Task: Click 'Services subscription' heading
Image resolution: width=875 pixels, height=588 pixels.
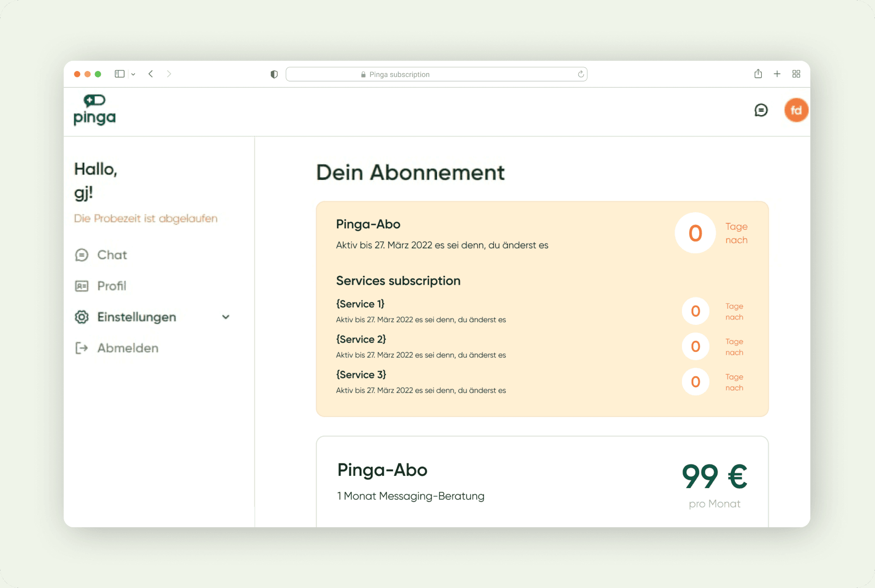Action: click(398, 281)
